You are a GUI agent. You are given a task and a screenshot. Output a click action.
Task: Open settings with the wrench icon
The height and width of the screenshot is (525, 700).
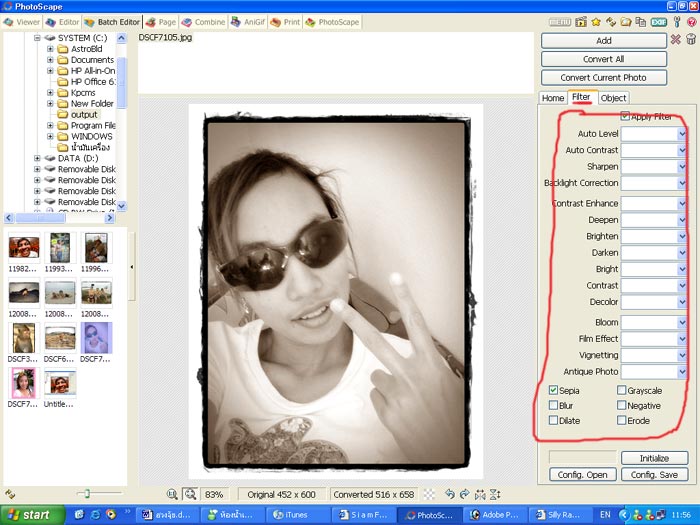pos(677,22)
